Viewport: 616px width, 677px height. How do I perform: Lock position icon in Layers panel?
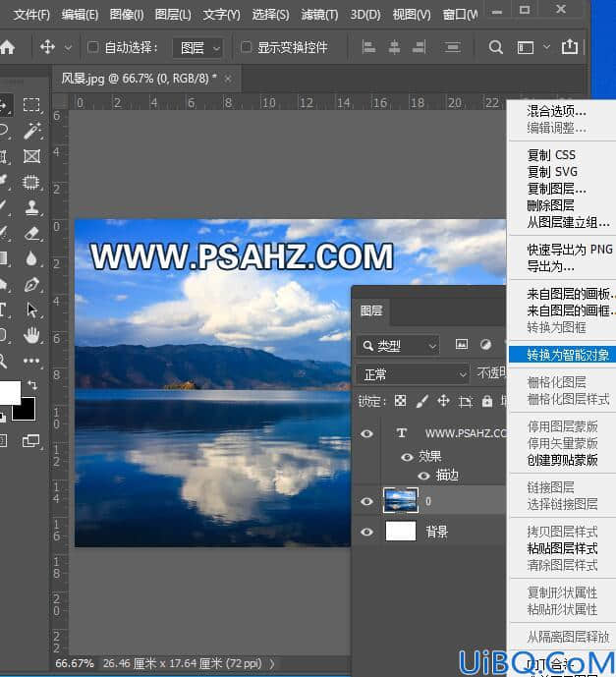click(443, 401)
